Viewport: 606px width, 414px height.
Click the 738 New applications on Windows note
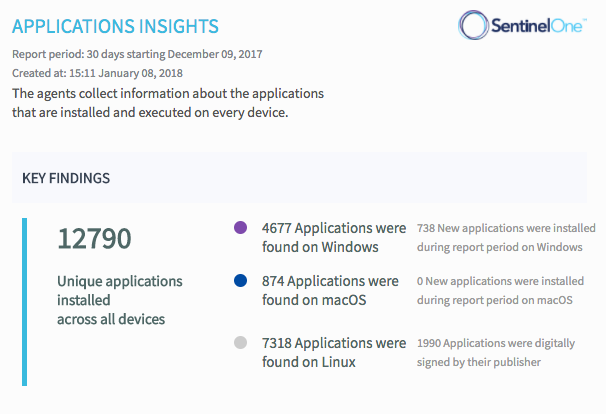click(506, 236)
